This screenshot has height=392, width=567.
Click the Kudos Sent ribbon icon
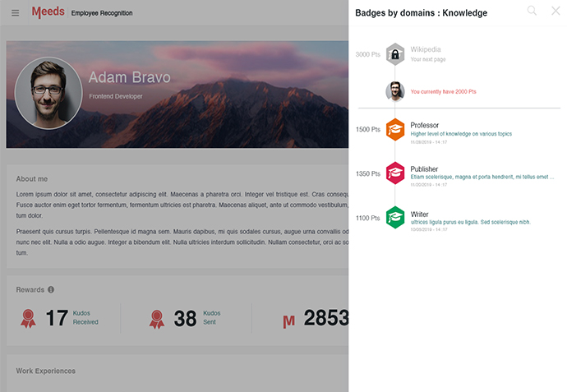pyautogui.click(x=157, y=320)
